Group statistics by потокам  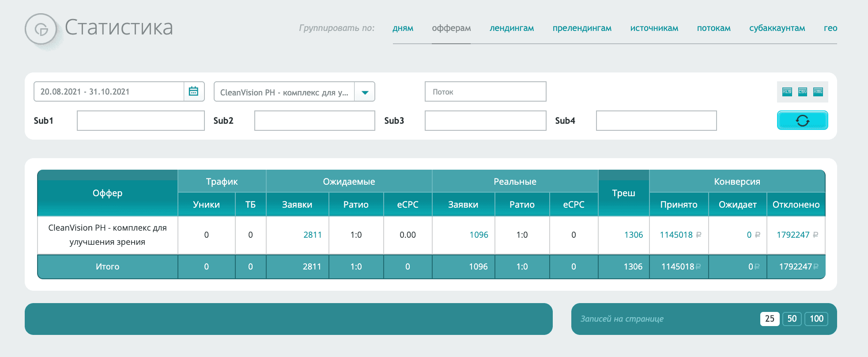[714, 28]
